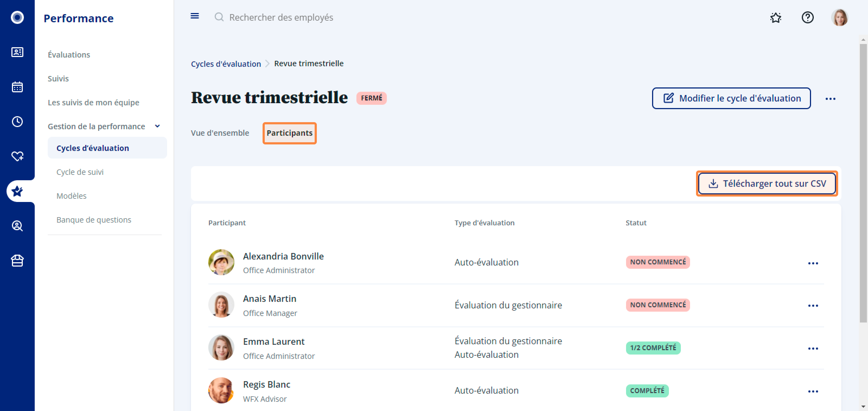Click Anais Martin's avatar photo
Screen dimensions: 868x411
[x=221, y=305]
